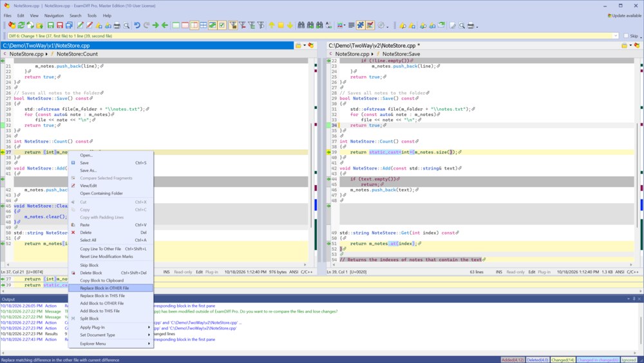Expand the Set Document Type submenu
Screen dimensions: 644x363
pos(111,335)
